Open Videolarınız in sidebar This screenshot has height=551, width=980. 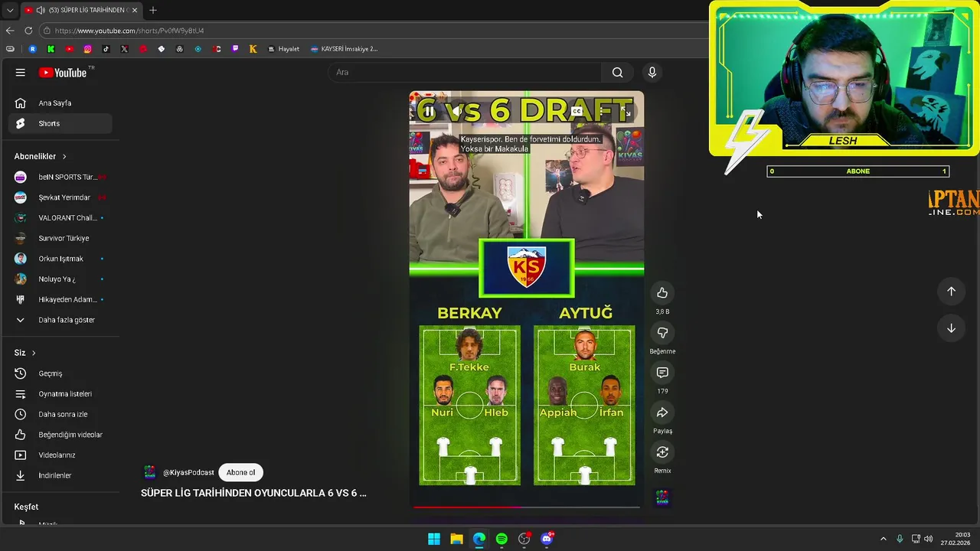click(x=60, y=455)
